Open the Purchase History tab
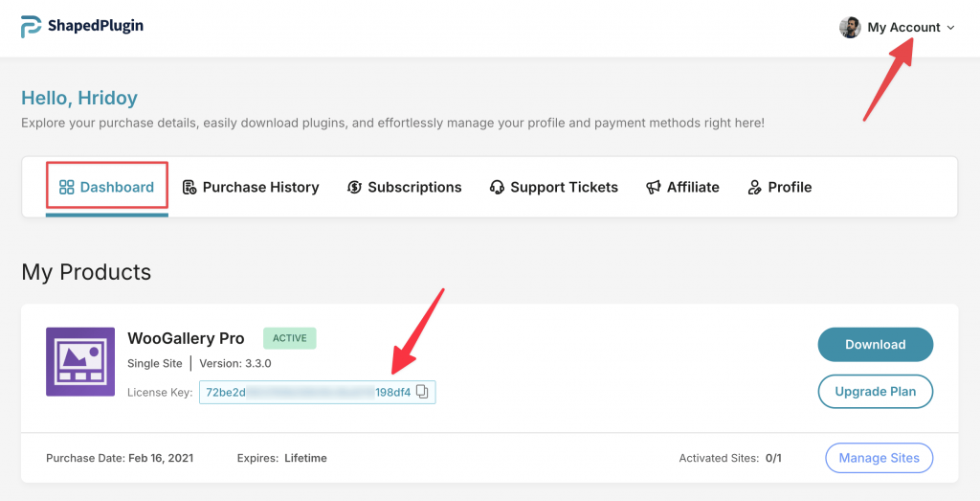This screenshot has height=501, width=980. pyautogui.click(x=251, y=187)
